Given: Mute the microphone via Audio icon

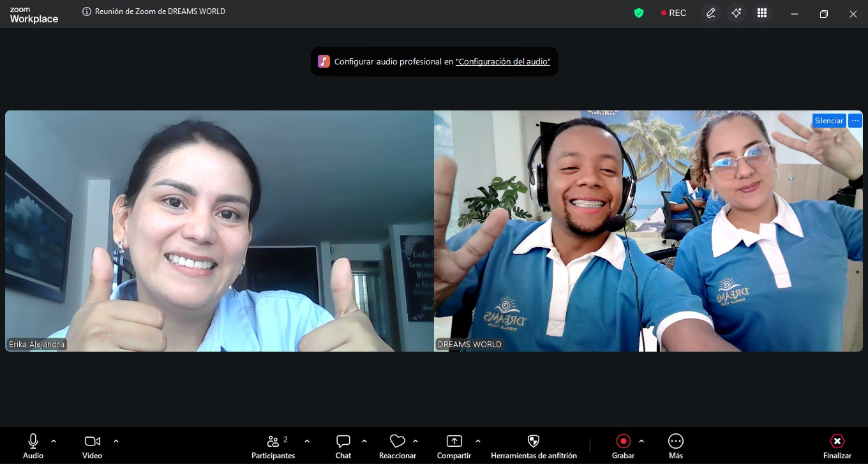Looking at the screenshot, I should (x=33, y=446).
